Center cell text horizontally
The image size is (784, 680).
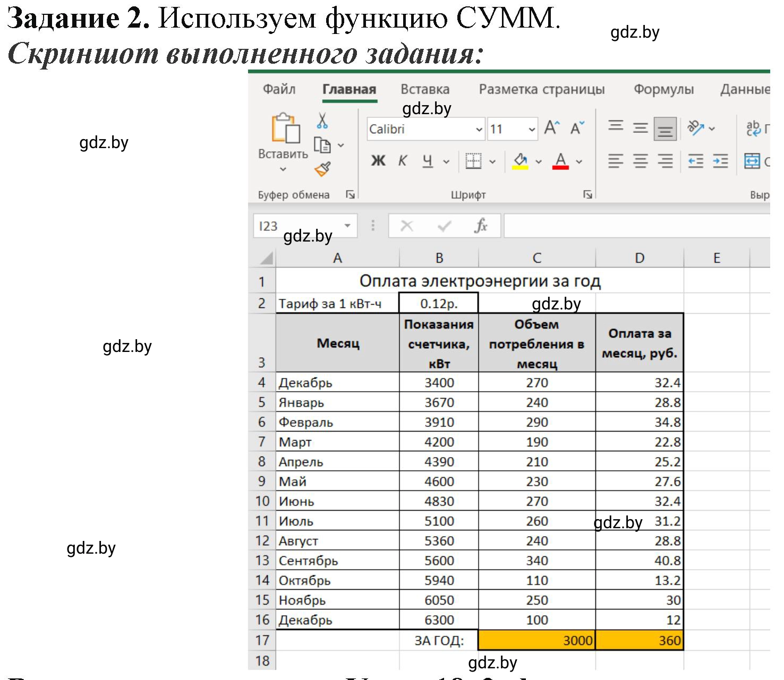pyautogui.click(x=641, y=161)
